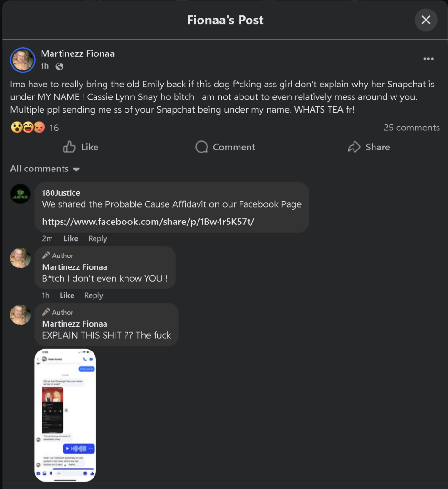Reply to the 180Justice comment
The height and width of the screenshot is (489, 448).
97,239
